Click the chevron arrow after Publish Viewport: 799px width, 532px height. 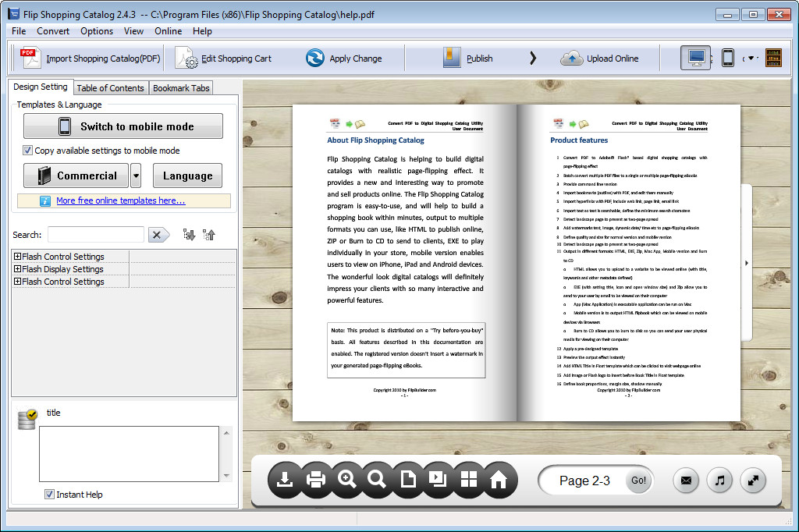(x=532, y=58)
